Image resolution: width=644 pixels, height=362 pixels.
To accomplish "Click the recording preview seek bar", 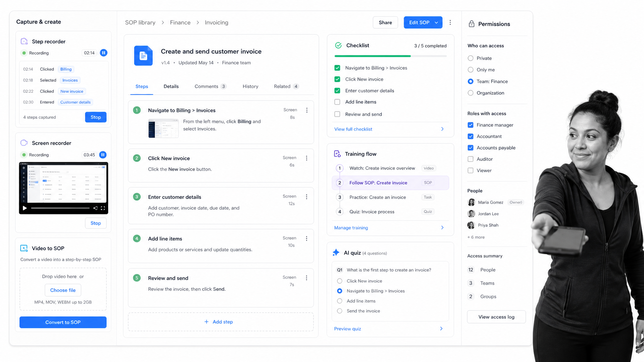I will (60, 208).
